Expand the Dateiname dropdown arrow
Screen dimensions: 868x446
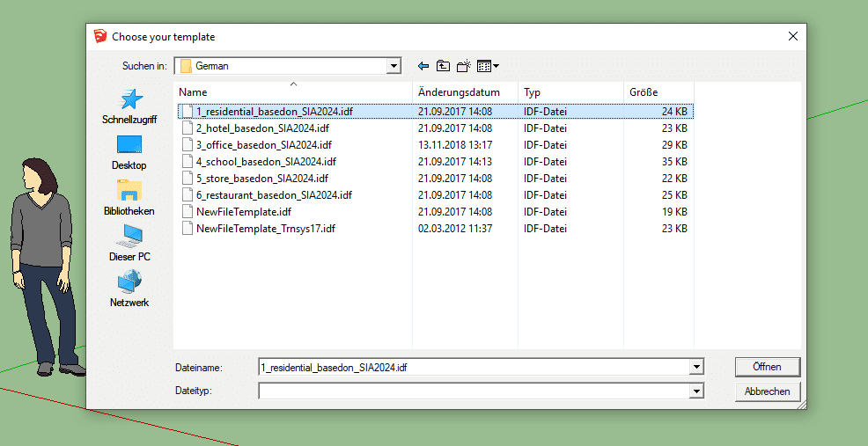coord(697,367)
